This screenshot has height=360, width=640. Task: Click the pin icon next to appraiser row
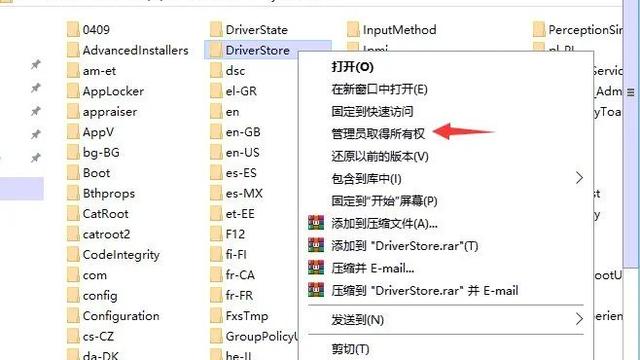36,111
